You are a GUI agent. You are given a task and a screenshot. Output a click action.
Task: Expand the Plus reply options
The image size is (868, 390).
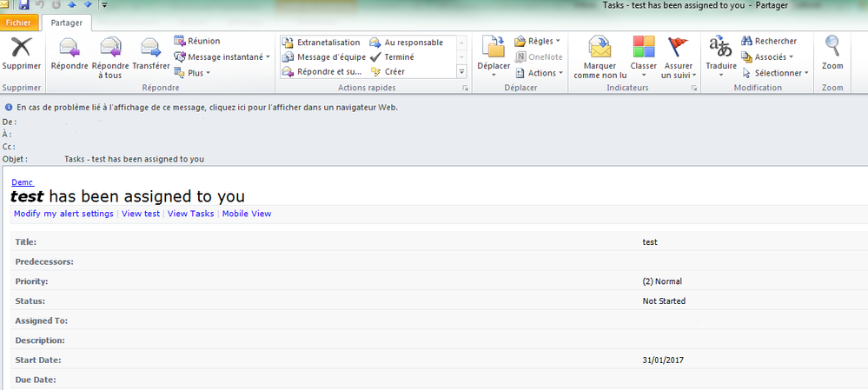click(x=192, y=72)
